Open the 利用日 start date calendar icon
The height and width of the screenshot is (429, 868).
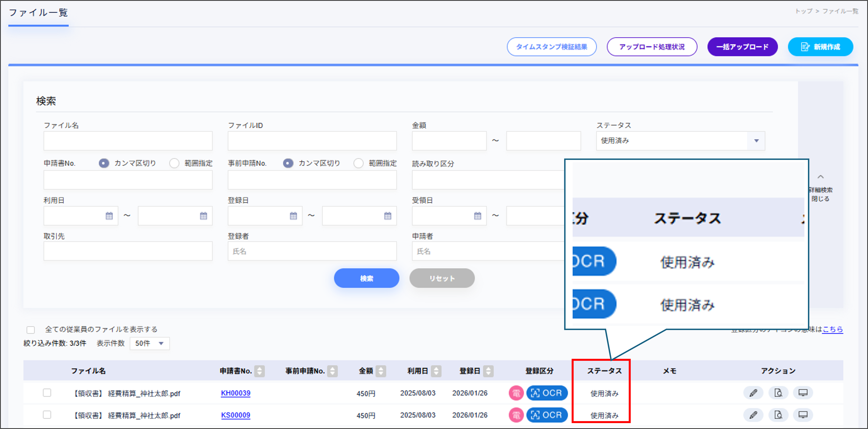pyautogui.click(x=109, y=215)
